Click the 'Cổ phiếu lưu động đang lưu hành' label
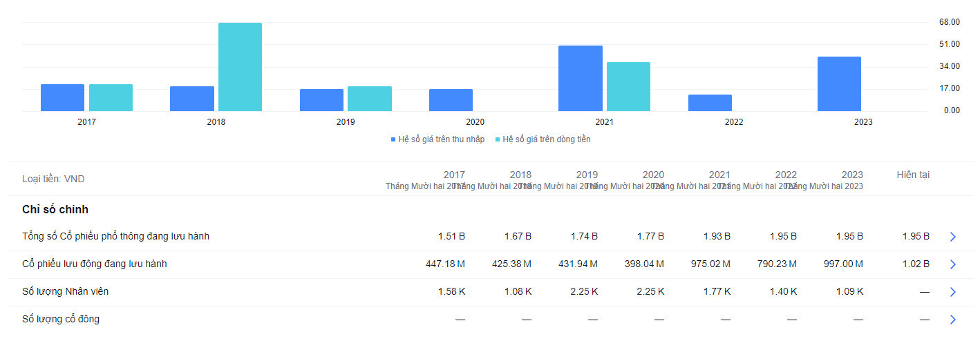The image size is (980, 352). [94, 264]
